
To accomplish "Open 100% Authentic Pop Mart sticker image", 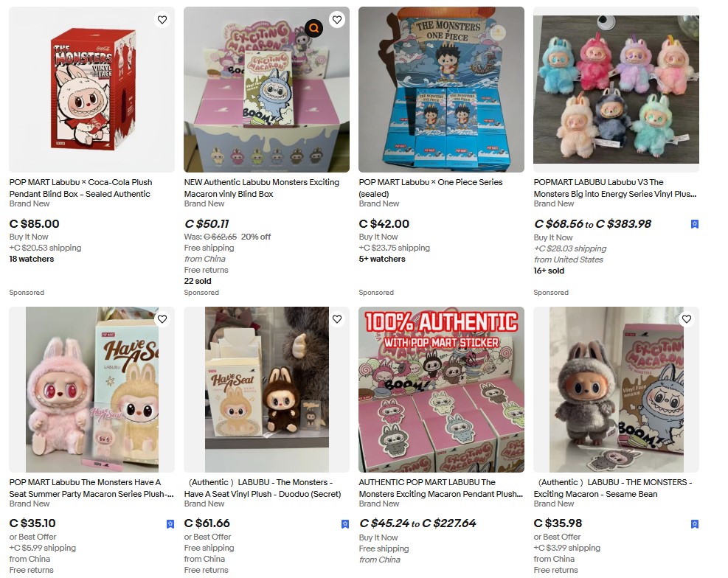I will point(441,389).
